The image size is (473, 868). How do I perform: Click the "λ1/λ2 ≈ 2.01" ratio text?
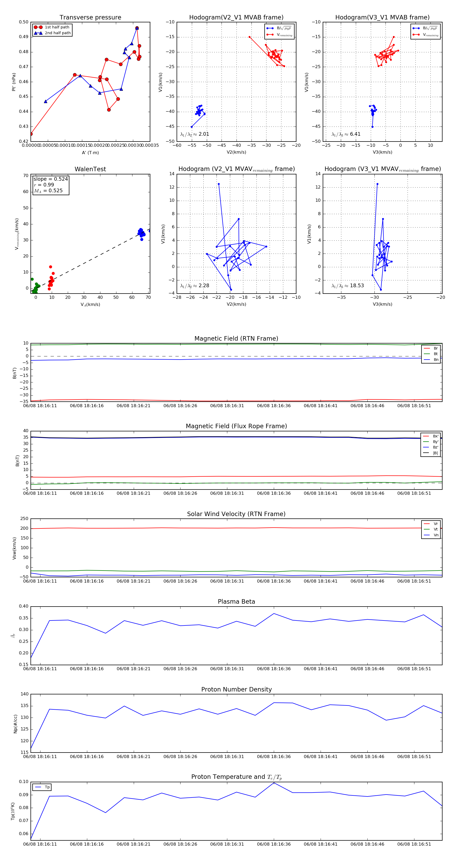point(194,134)
